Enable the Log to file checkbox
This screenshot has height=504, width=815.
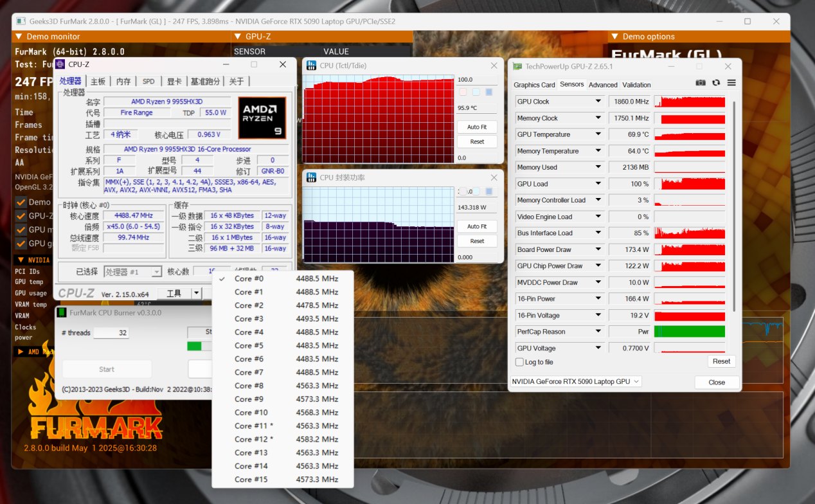pos(519,362)
